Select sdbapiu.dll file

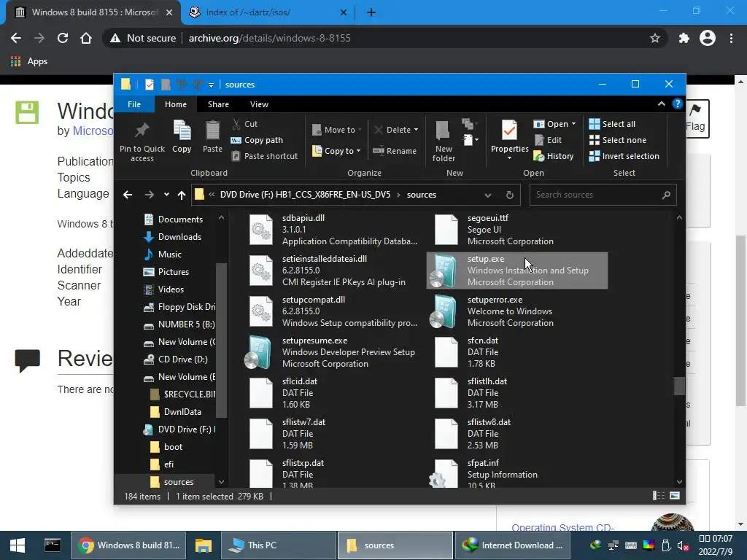click(x=332, y=230)
